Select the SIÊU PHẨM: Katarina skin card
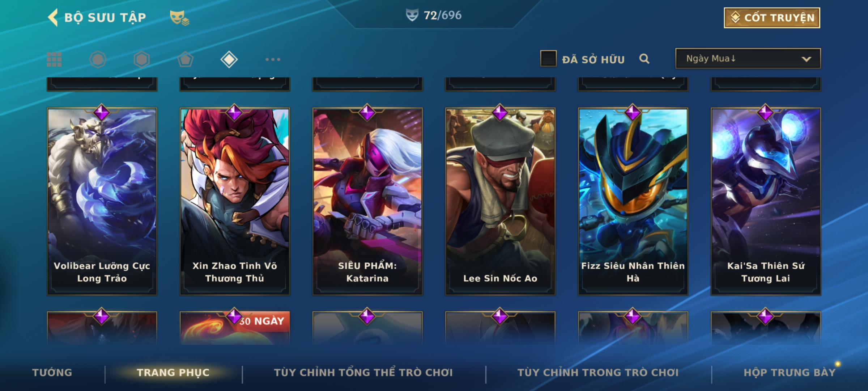This screenshot has height=391, width=868. 367,201
